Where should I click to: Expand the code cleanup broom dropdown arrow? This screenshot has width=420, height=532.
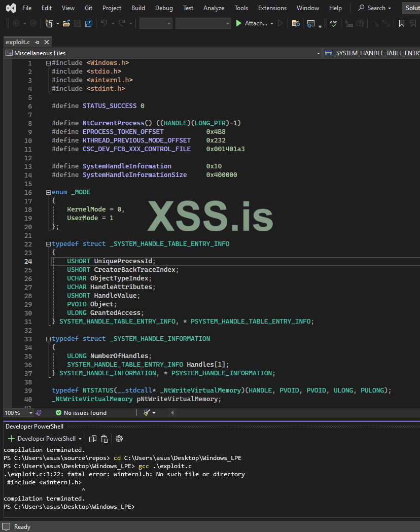(154, 413)
